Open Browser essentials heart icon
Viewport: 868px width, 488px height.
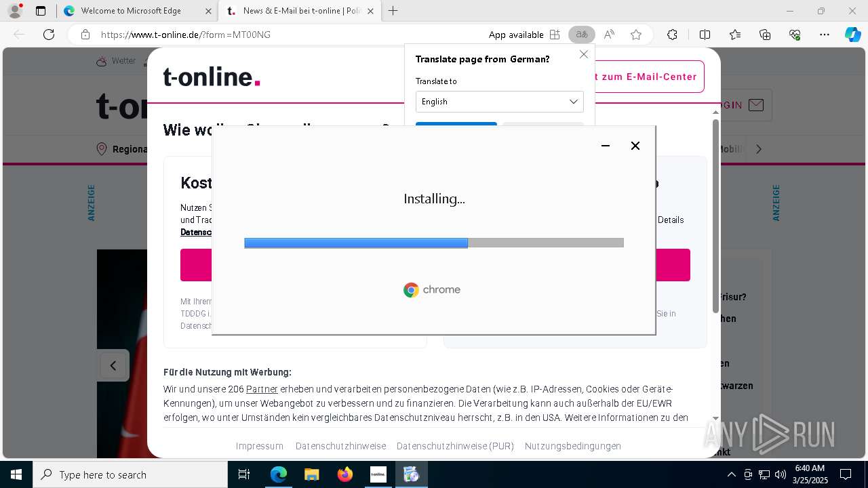point(795,35)
